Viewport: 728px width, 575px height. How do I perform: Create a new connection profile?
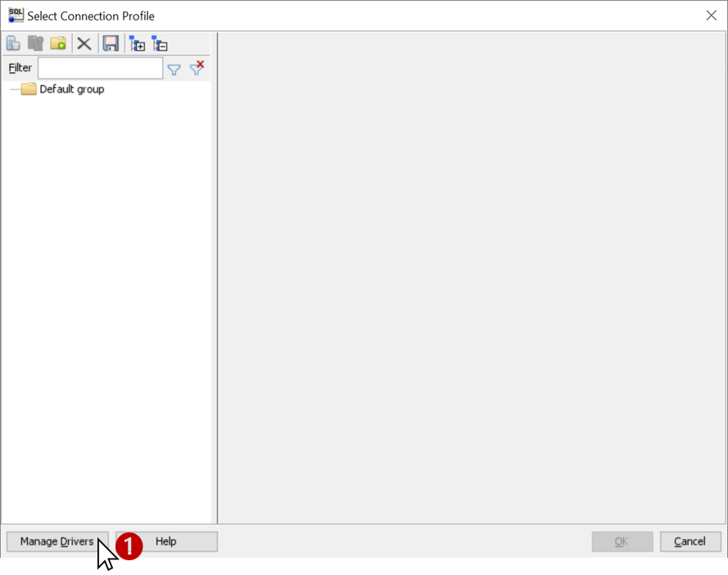click(x=13, y=43)
